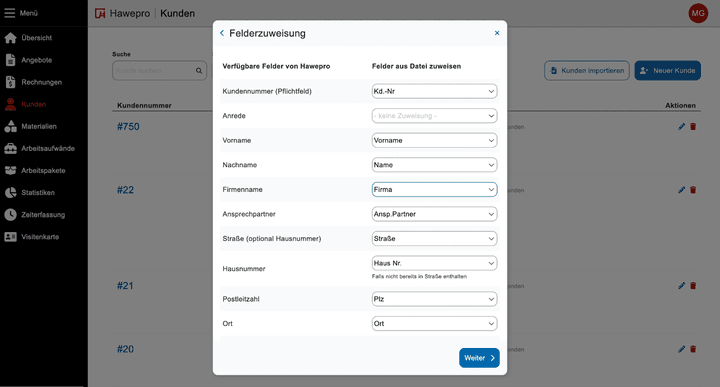
Task: Click the Visitenkarte card icon
Action: pos(11,236)
